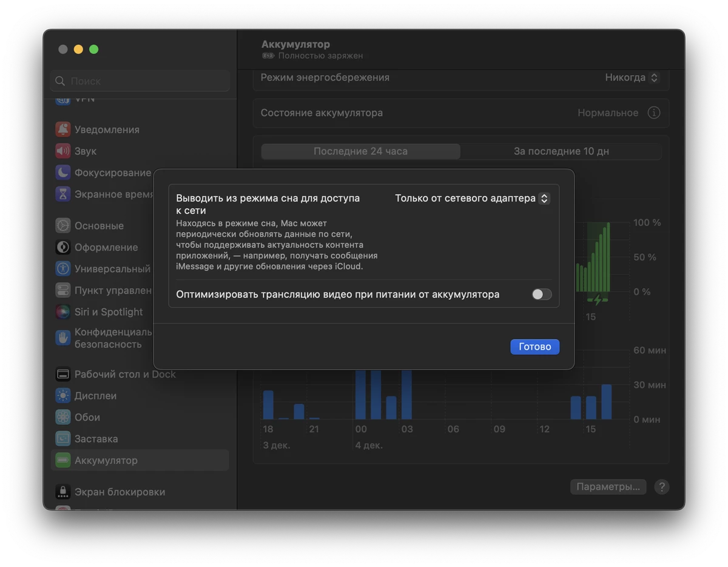Click the Экранное время hourglass icon

(63, 194)
